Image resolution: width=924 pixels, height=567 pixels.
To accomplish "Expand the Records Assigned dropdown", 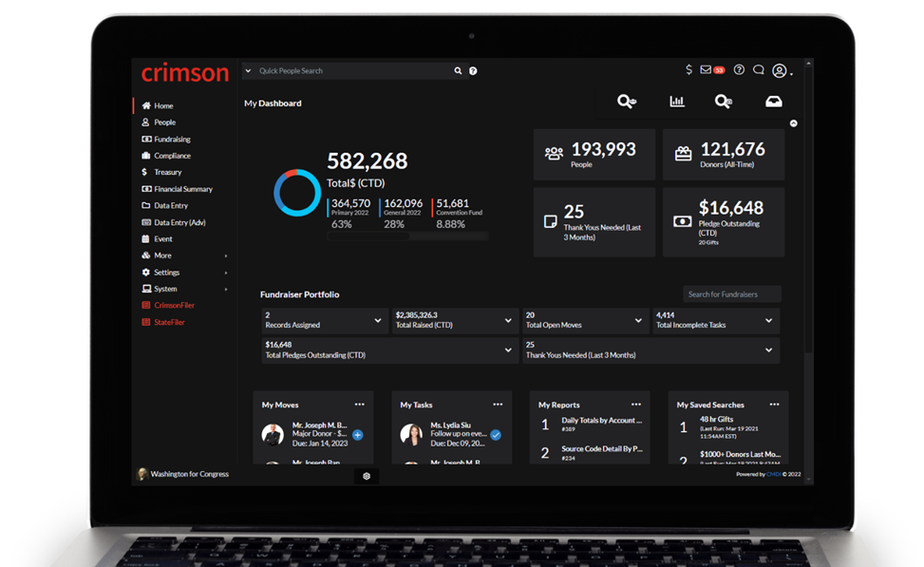I will click(x=378, y=321).
